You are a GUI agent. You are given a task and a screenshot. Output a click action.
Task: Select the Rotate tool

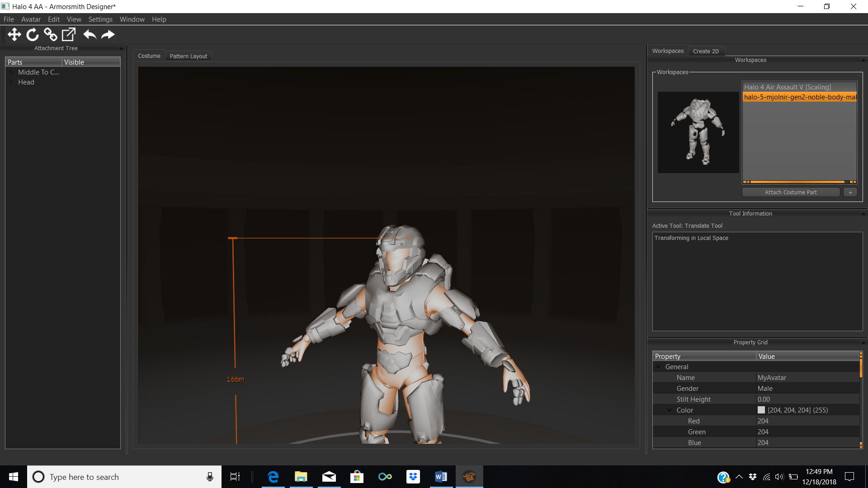click(33, 34)
